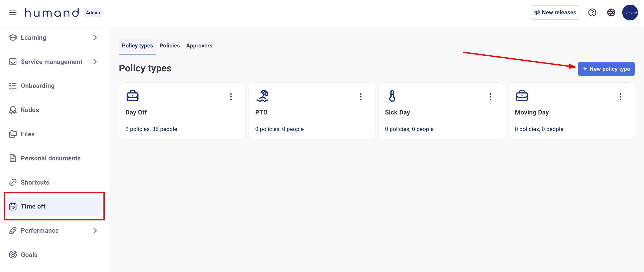Open PTO card three-dot options menu
Screen dimensions: 644x272
tap(360, 97)
